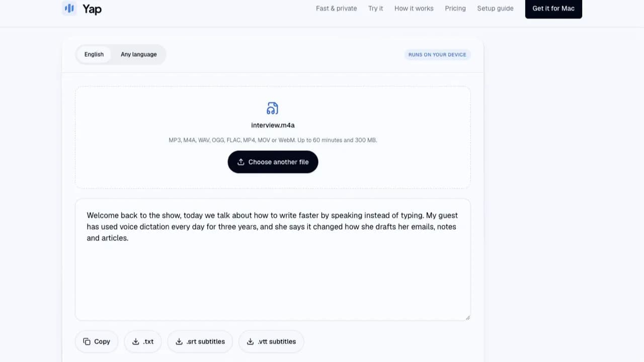The height and width of the screenshot is (362, 644).
Task: Click the resize handle of transcript box
Action: [467, 317]
